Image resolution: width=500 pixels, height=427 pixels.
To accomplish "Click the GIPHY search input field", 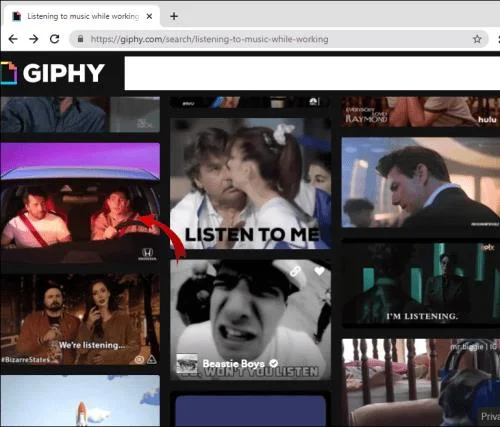I will pyautogui.click(x=312, y=73).
